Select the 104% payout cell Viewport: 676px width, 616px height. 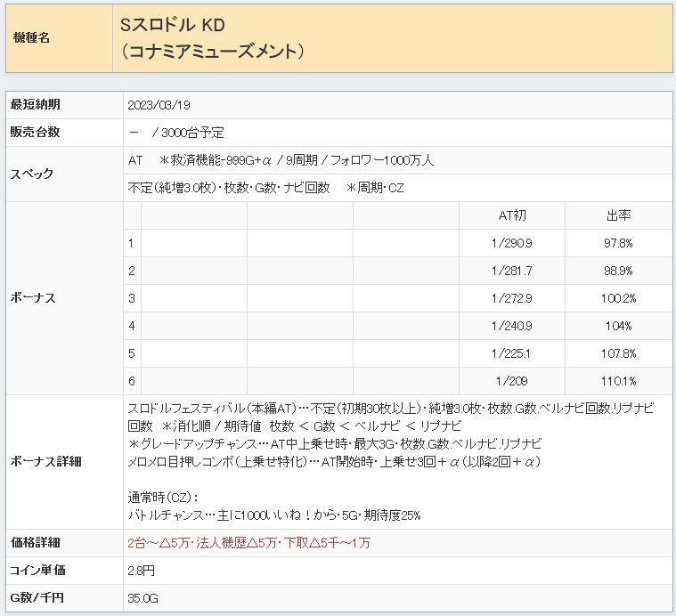[x=618, y=326]
